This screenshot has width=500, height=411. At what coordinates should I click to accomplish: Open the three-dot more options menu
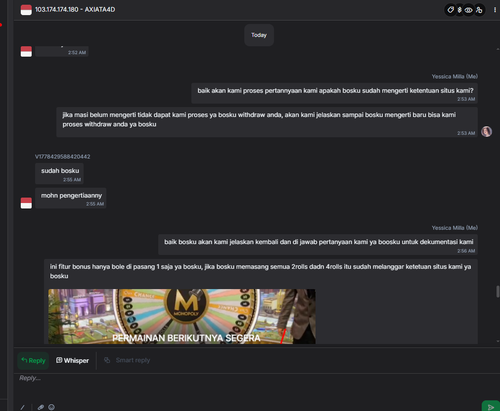[x=495, y=10]
